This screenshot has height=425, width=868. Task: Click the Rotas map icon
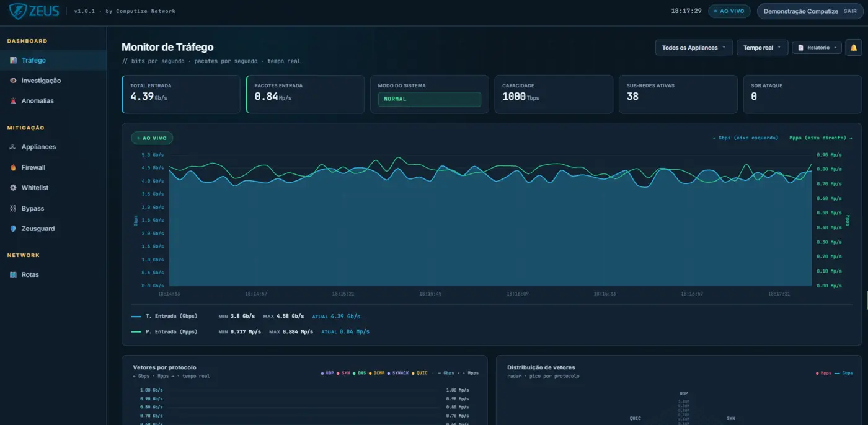13,275
